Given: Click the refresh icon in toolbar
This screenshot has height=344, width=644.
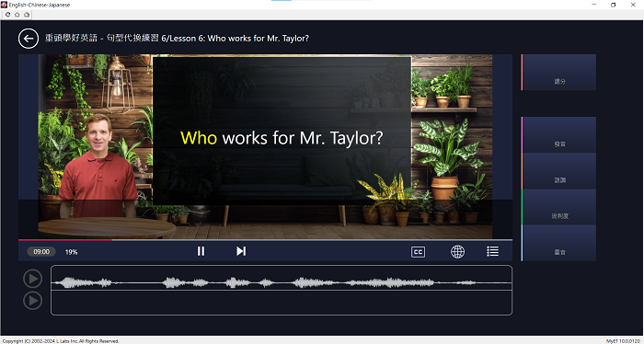Looking at the screenshot, I should coord(7,15).
